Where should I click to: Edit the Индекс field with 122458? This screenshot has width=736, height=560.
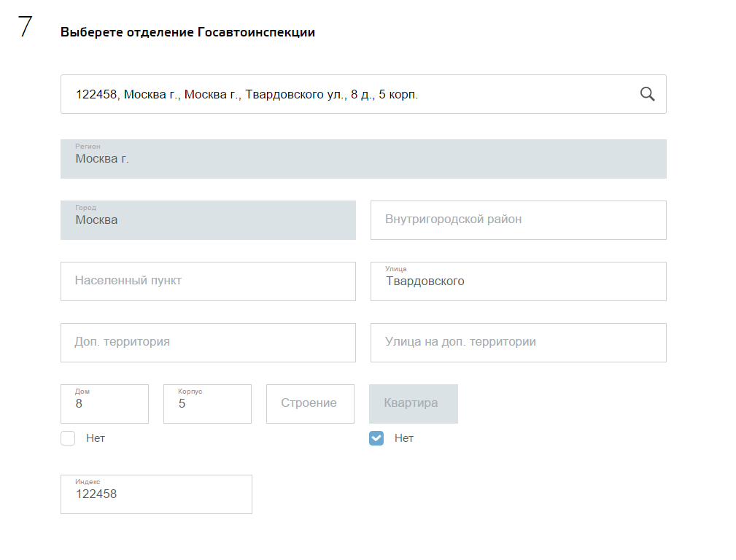pyautogui.click(x=156, y=494)
